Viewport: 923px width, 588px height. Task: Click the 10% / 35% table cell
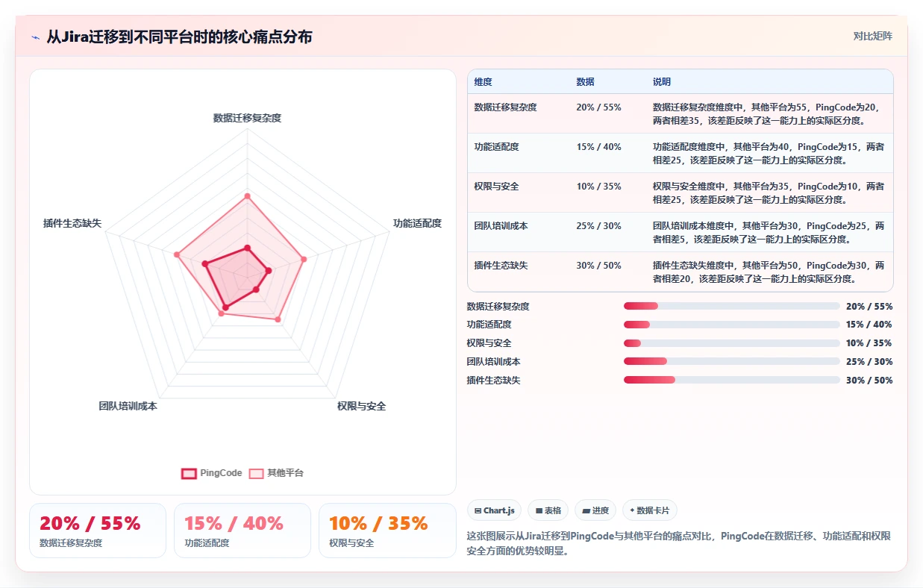pyautogui.click(x=598, y=187)
